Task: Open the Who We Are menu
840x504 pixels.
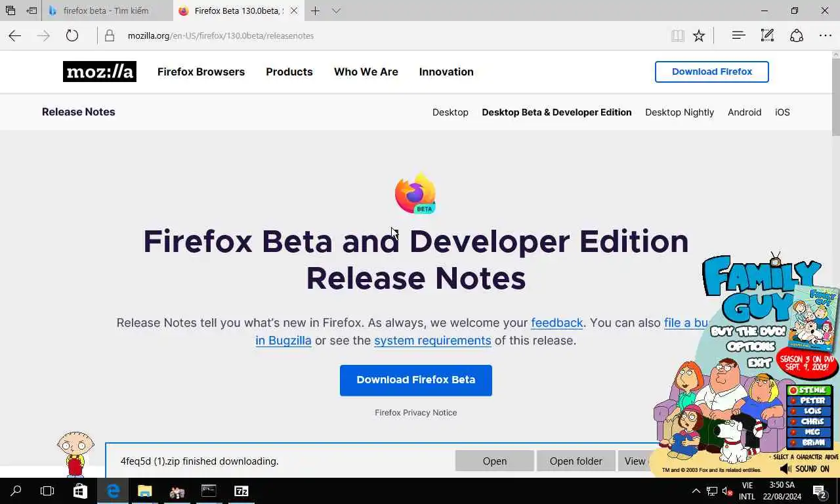Action: (366, 72)
